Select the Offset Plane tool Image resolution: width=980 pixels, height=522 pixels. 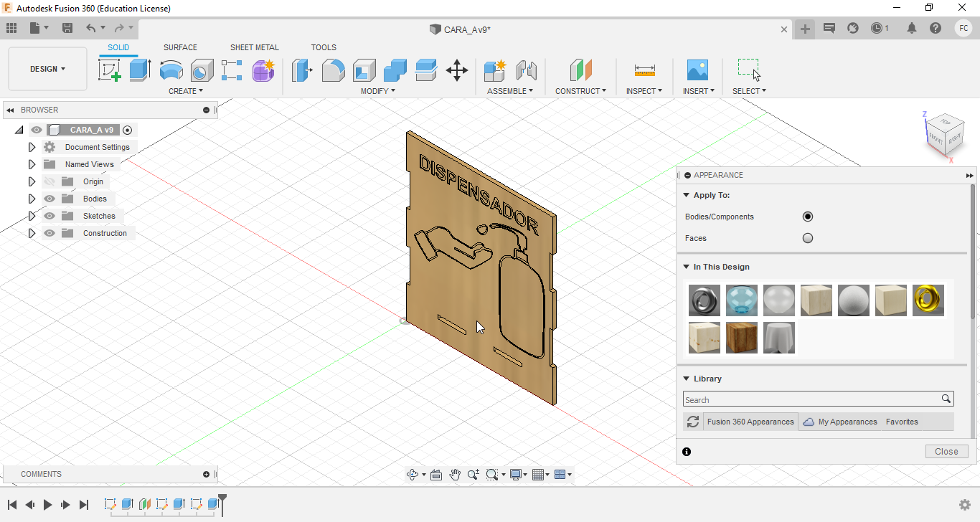click(580, 70)
